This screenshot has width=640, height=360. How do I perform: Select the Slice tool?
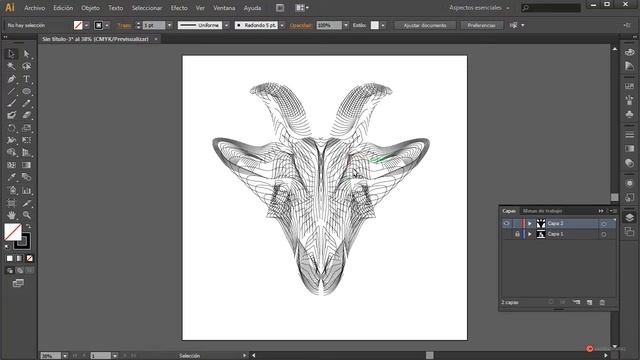27,203
